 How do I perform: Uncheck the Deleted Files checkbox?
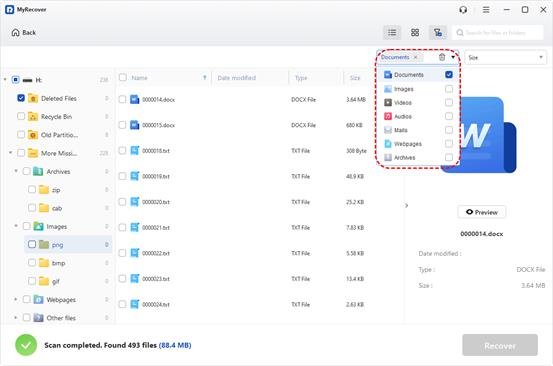pos(21,98)
